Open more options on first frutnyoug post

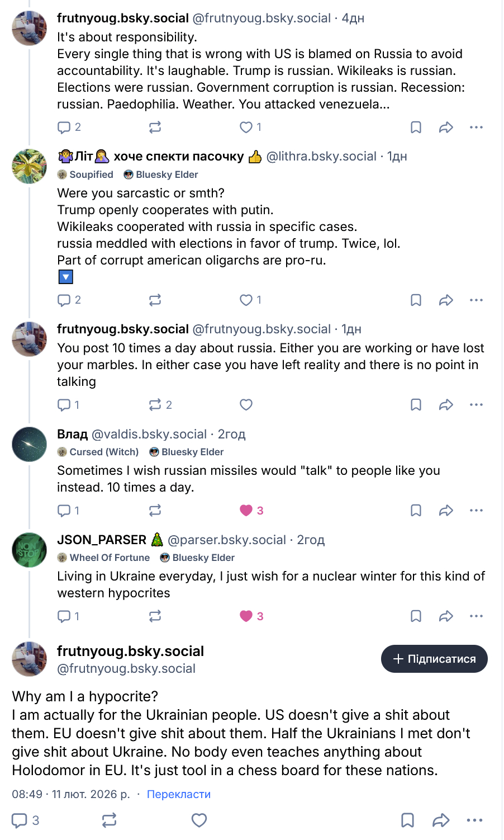click(x=476, y=128)
